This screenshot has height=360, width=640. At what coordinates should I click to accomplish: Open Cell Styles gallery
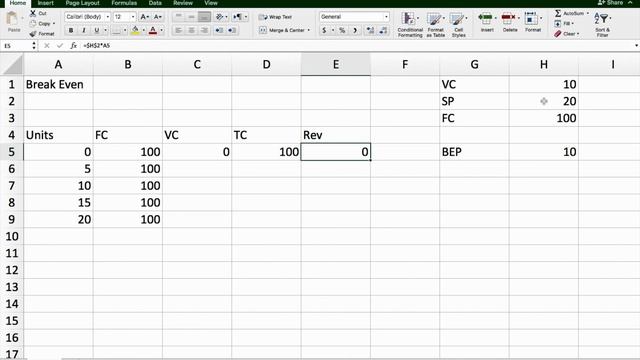(458, 24)
